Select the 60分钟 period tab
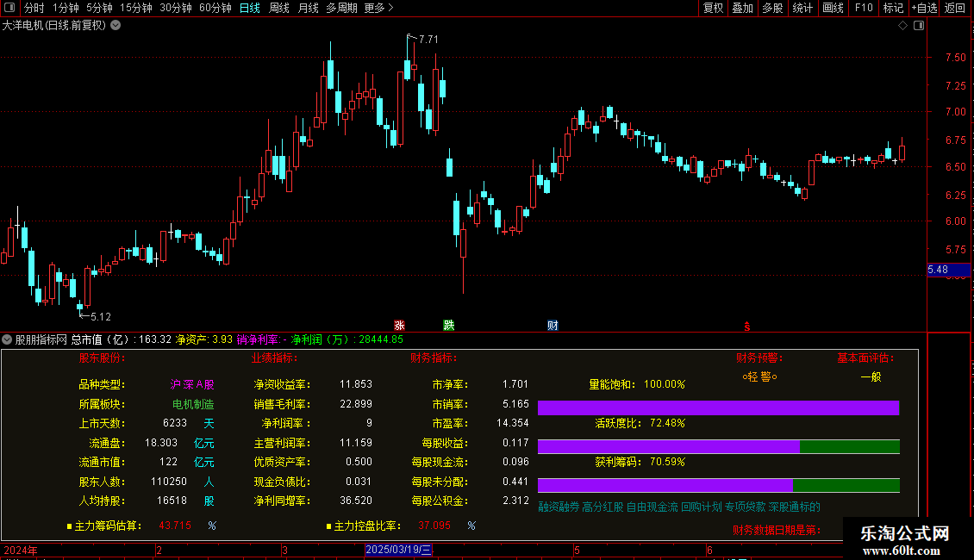Viewport: 974px width, 560px height. (215, 8)
